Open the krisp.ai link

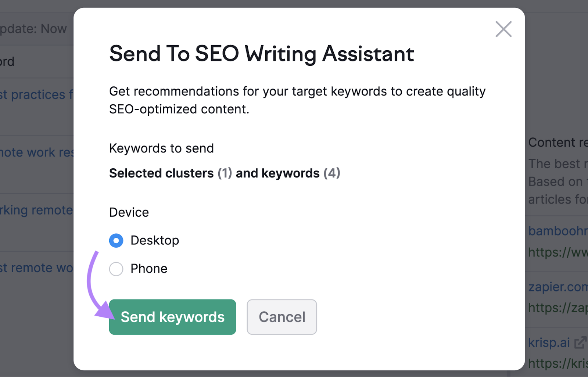coord(549,342)
